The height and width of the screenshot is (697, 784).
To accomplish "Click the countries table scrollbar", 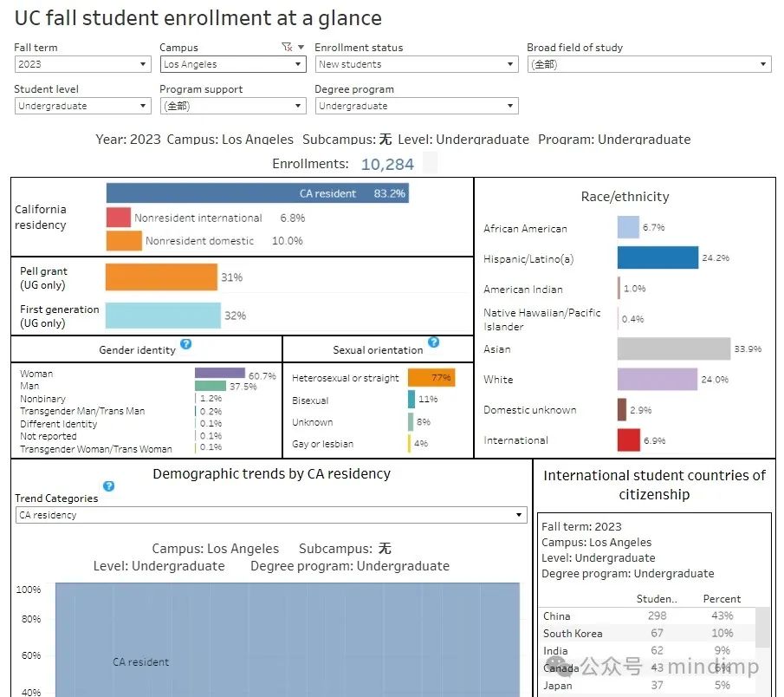I will tap(762, 628).
